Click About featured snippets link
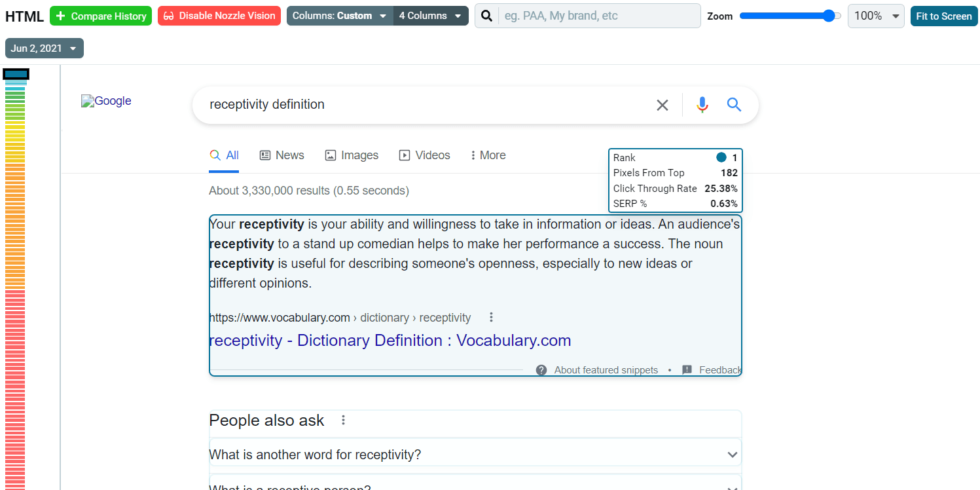This screenshot has width=980, height=490. coord(606,370)
